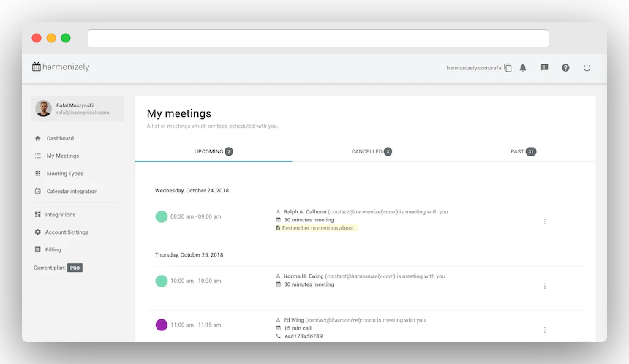Click the harmonizely calendar logo icon
The image size is (629, 364).
click(37, 67)
